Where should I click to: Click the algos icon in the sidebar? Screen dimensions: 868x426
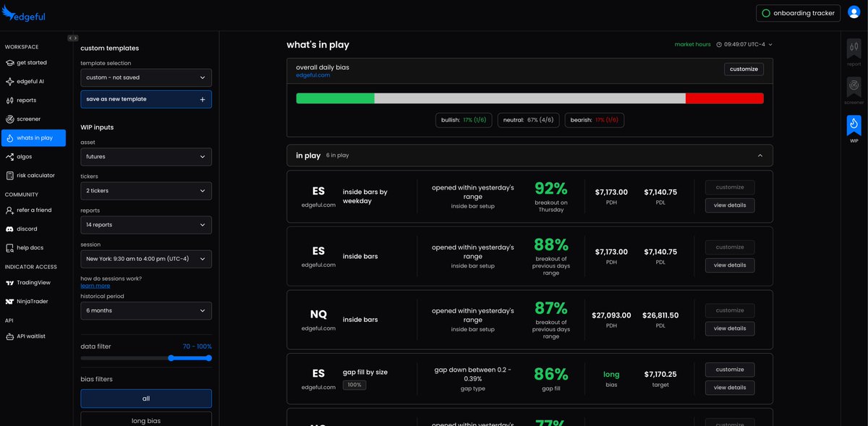10,157
